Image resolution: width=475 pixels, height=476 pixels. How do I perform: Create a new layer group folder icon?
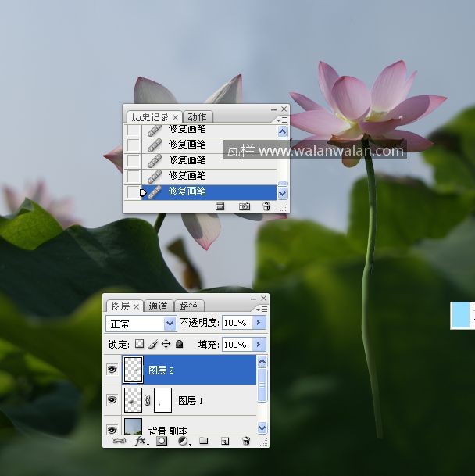pos(203,441)
